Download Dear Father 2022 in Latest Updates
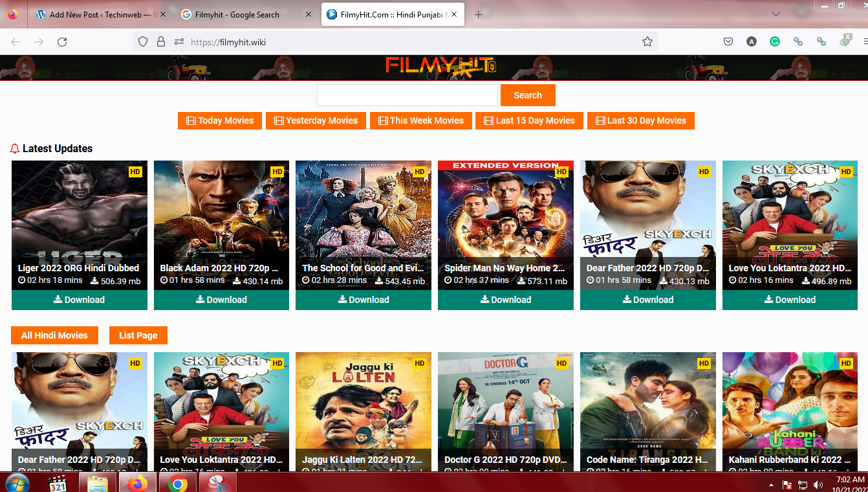868x492 pixels. (x=648, y=300)
